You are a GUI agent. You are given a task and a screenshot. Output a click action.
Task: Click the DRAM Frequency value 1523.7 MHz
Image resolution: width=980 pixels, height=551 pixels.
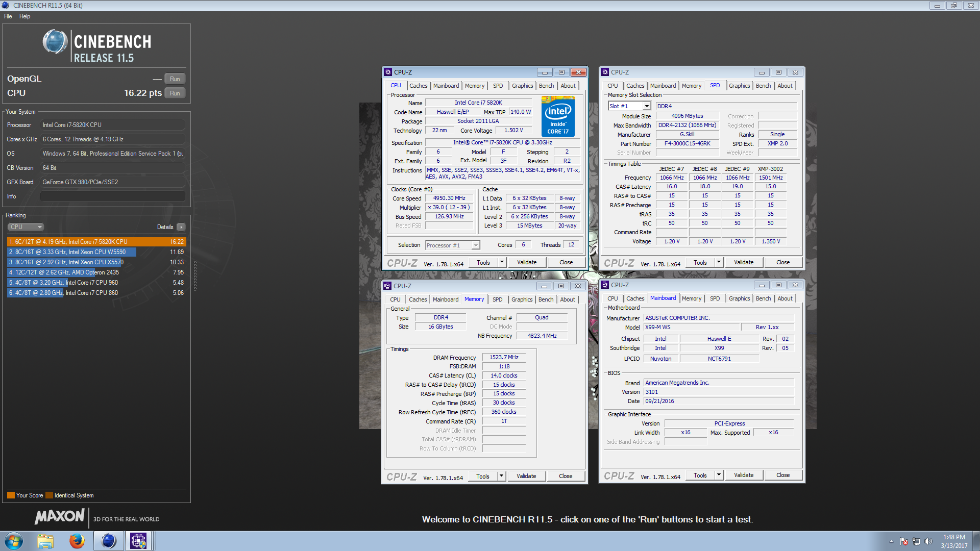pyautogui.click(x=504, y=357)
